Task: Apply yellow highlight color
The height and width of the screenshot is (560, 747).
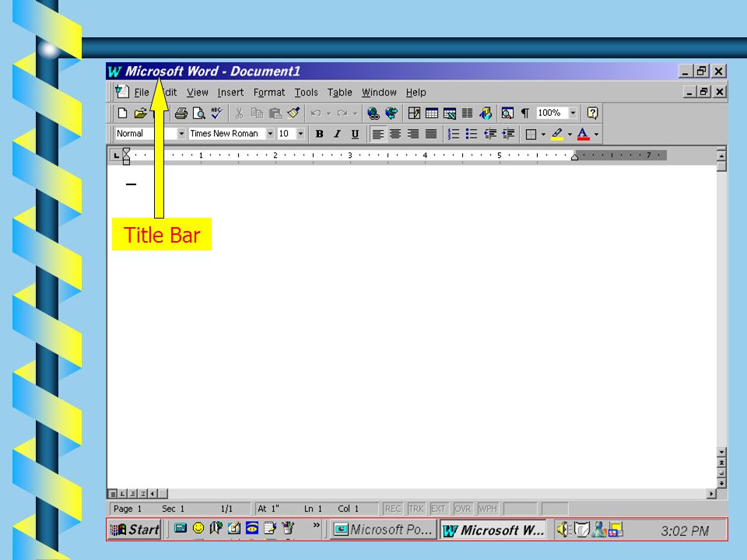Action: coord(557,135)
